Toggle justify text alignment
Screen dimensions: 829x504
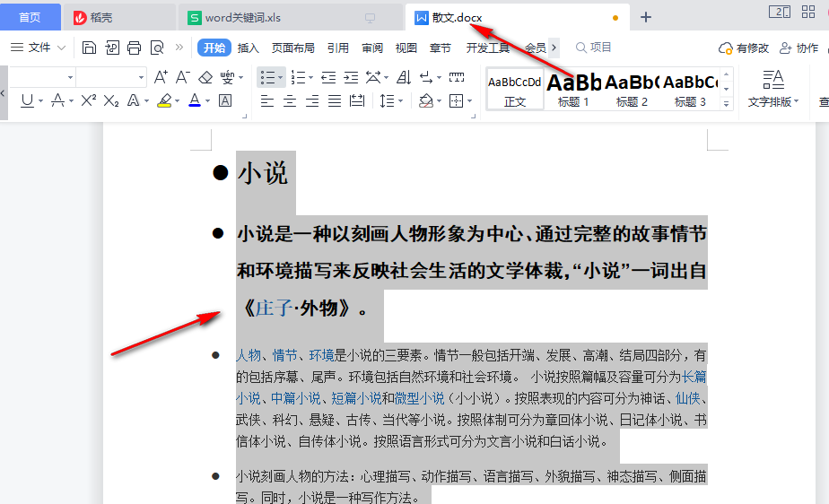click(335, 100)
